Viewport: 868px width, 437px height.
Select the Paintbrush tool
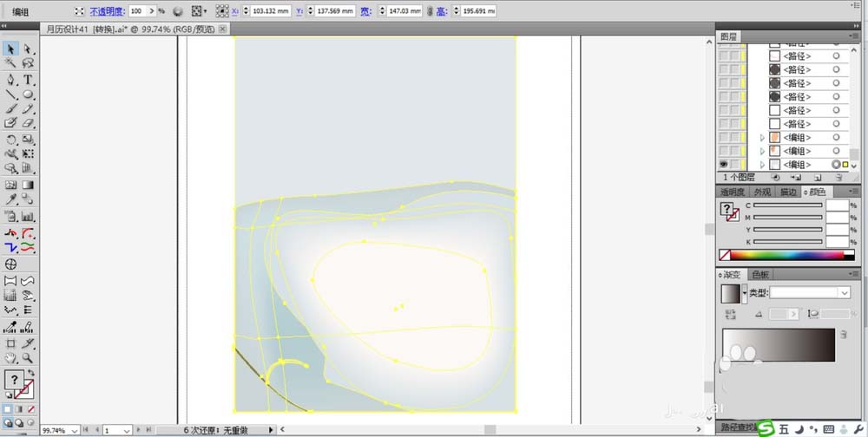tap(11, 109)
